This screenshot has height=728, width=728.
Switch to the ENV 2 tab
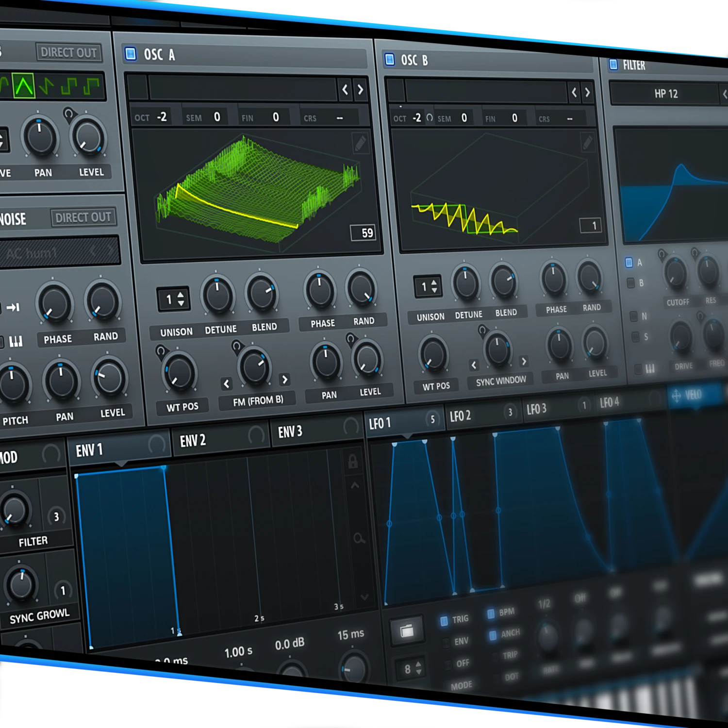click(x=193, y=441)
